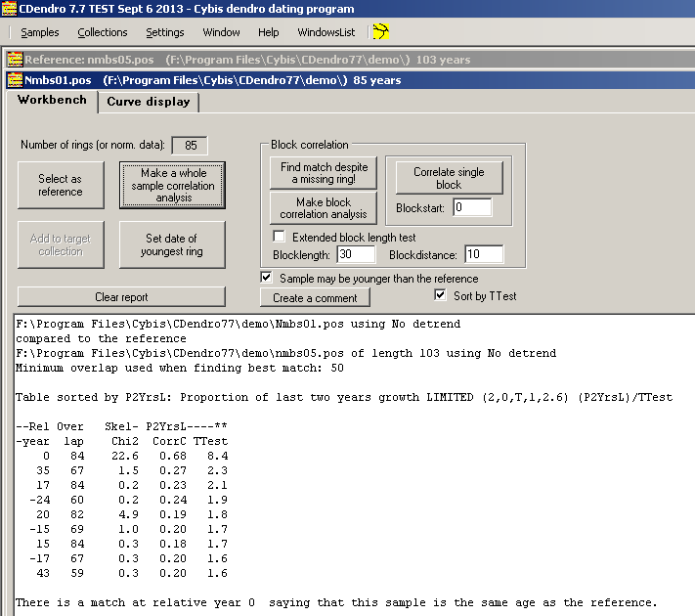Click relative year 43 in report table

tap(43, 573)
